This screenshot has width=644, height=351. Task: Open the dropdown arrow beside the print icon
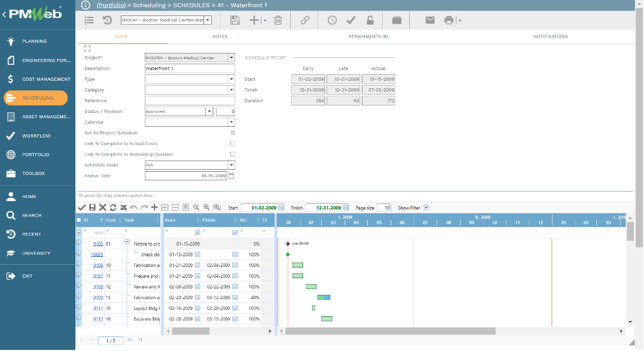pos(459,21)
